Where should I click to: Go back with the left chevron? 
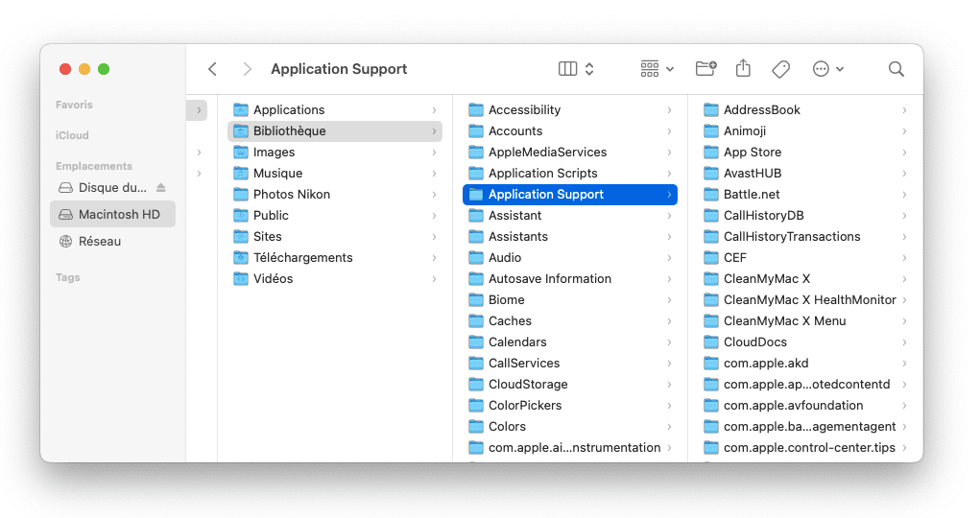[212, 69]
